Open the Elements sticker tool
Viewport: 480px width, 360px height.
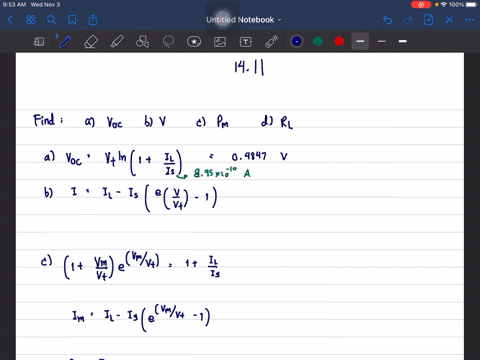[x=194, y=42]
